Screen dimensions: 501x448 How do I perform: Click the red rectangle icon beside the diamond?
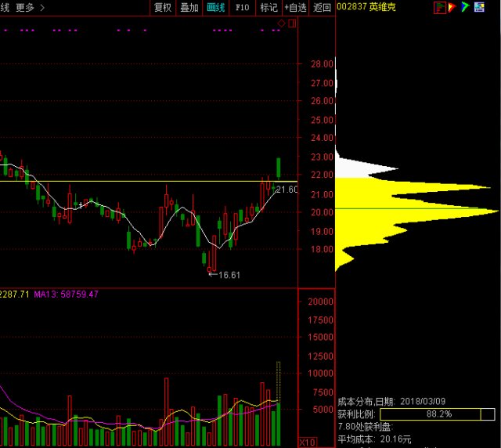coord(292,23)
